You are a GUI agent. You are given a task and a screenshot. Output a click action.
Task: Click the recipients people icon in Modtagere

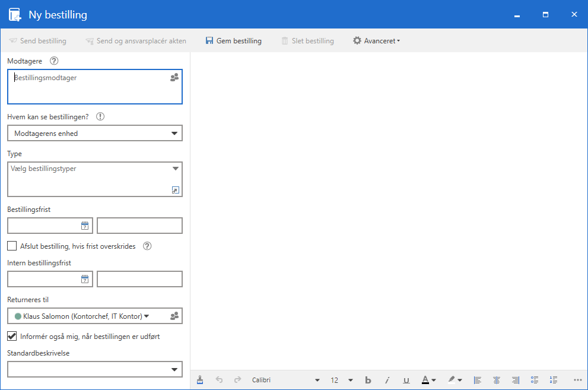point(174,78)
